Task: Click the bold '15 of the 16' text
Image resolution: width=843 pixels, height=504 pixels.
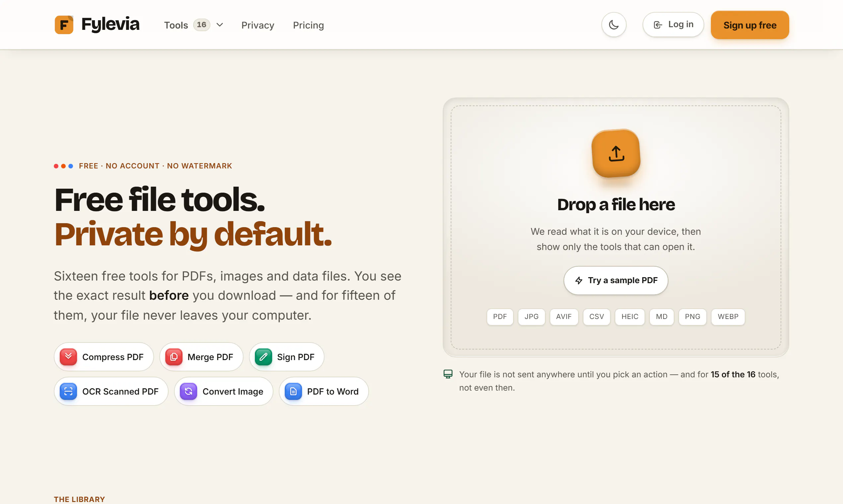Action: coord(733,374)
